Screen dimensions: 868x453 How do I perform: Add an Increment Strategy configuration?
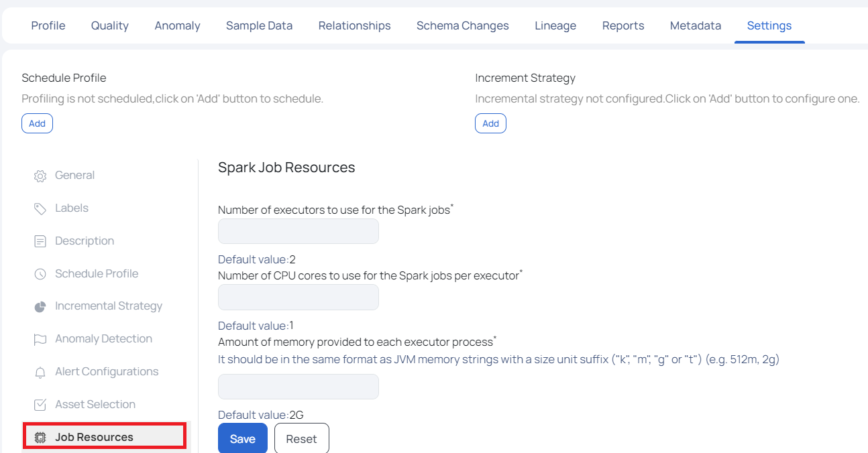[490, 123]
